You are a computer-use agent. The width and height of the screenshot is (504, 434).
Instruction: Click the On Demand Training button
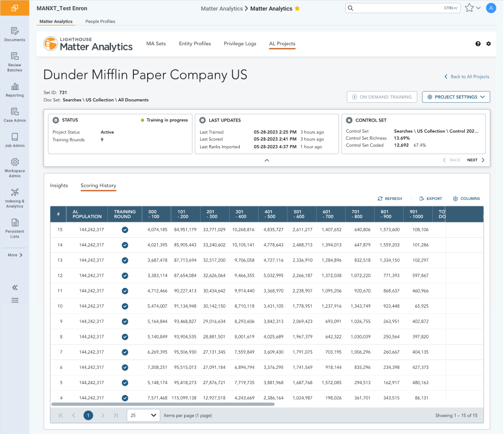tap(382, 97)
